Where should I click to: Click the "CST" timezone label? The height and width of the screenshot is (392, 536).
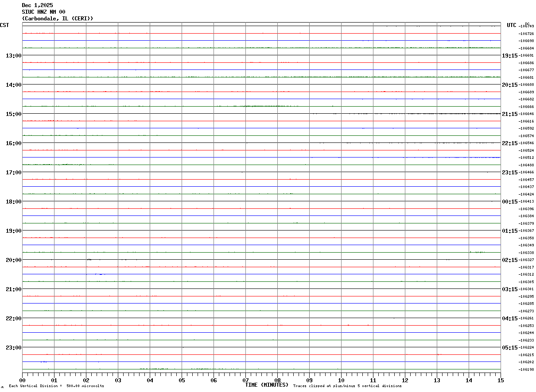4,25
